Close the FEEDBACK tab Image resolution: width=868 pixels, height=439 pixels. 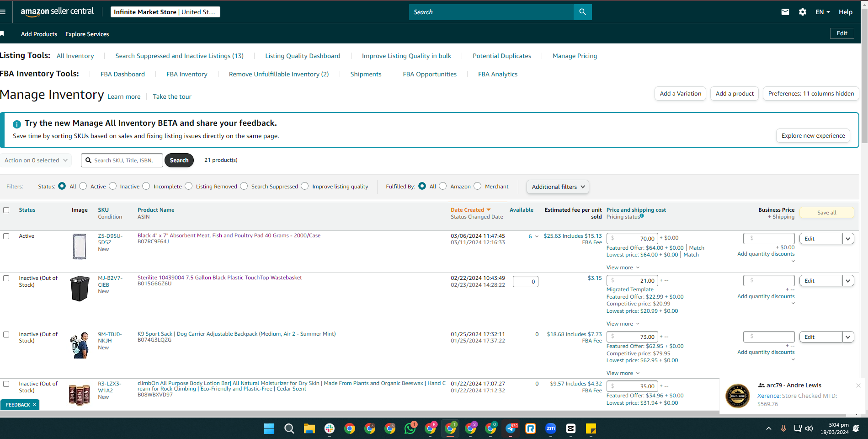(34, 405)
